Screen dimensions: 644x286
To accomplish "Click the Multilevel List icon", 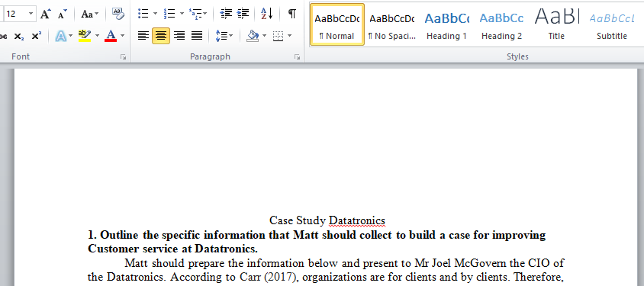I will point(195,14).
